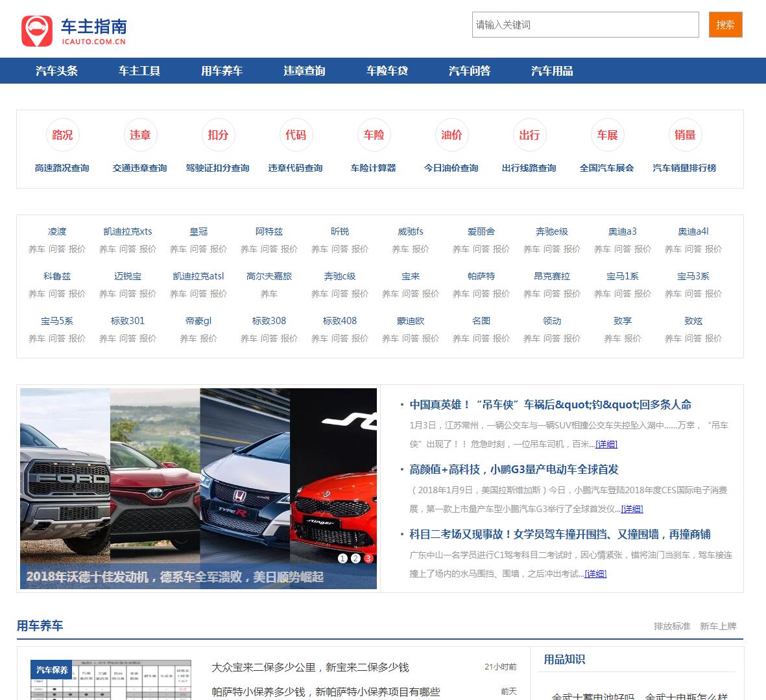Open the 奔驰e级 car model link
Screen dimensions: 766x700
pos(552,231)
